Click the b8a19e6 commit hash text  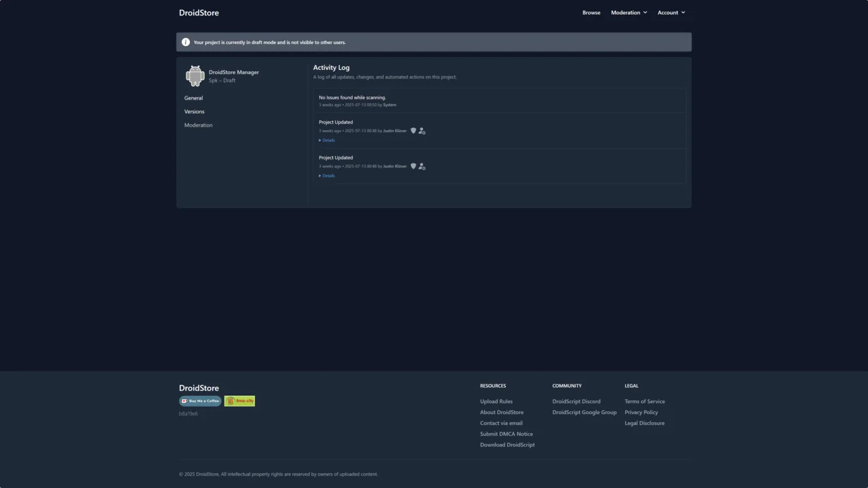(x=189, y=413)
